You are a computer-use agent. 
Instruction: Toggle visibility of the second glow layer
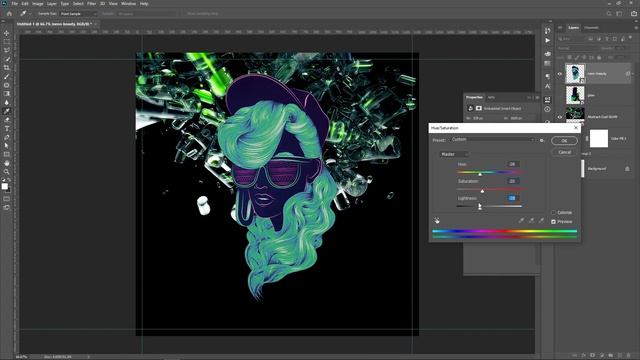(560, 95)
